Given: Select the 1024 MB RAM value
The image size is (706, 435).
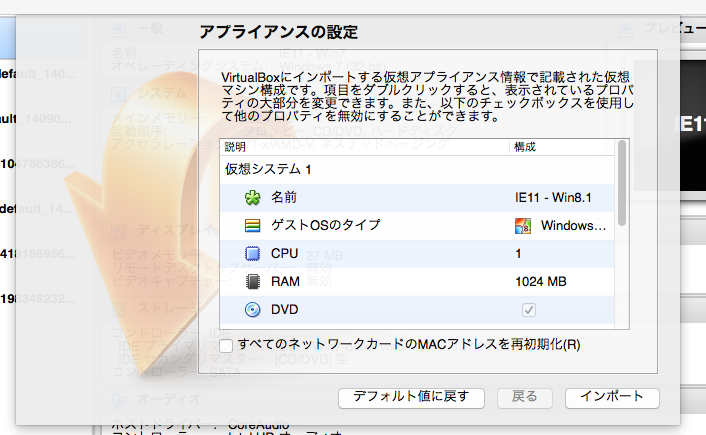Looking at the screenshot, I should click(542, 282).
